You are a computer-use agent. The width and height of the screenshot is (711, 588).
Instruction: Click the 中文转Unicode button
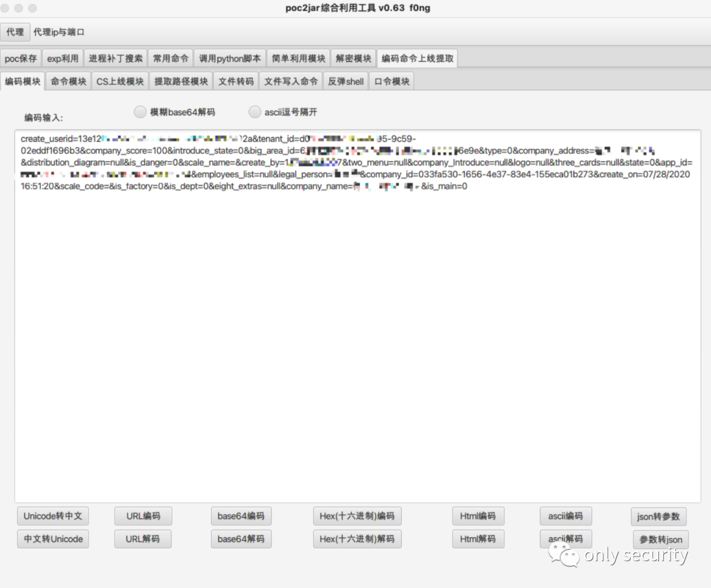pyautogui.click(x=53, y=539)
